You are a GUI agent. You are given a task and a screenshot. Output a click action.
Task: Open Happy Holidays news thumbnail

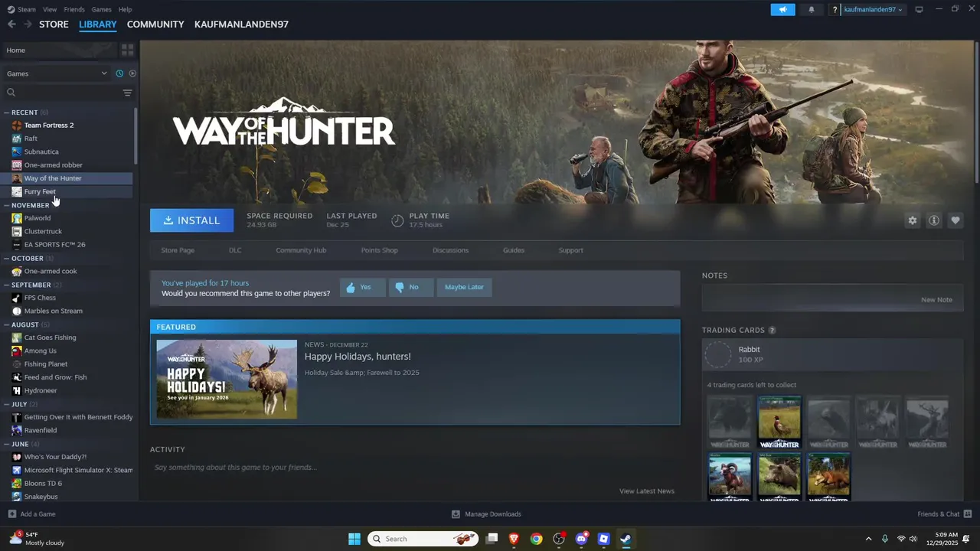tap(227, 379)
